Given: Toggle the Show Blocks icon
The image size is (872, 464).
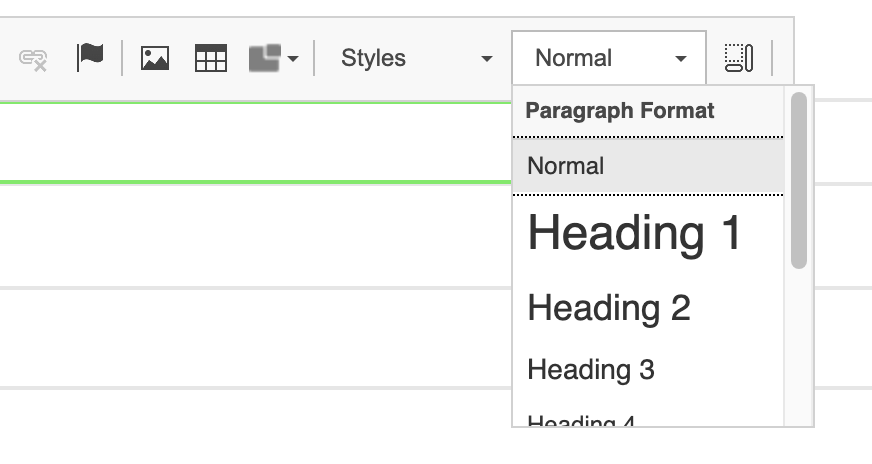Looking at the screenshot, I should [x=739, y=58].
